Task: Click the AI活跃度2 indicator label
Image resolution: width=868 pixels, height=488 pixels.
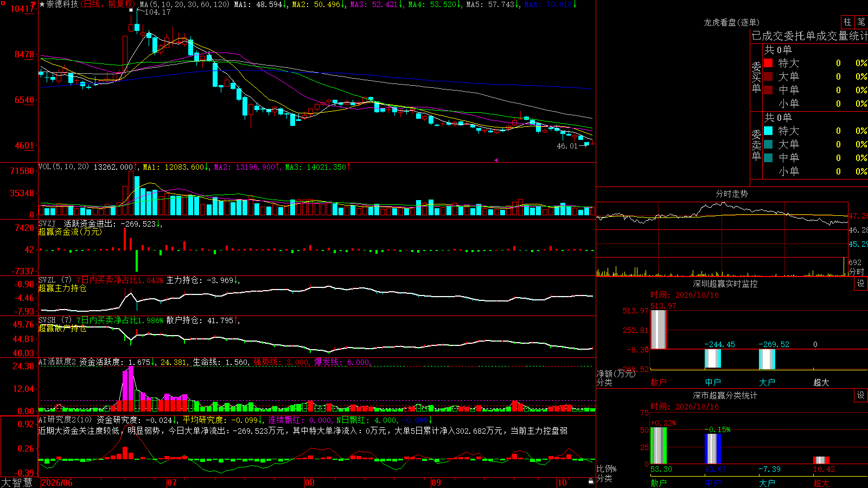Action: 58,362
